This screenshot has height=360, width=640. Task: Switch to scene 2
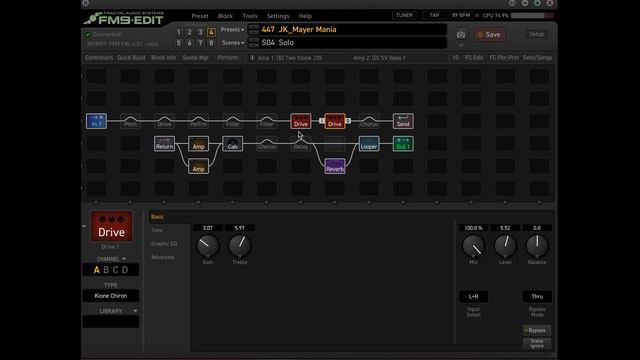pos(189,32)
